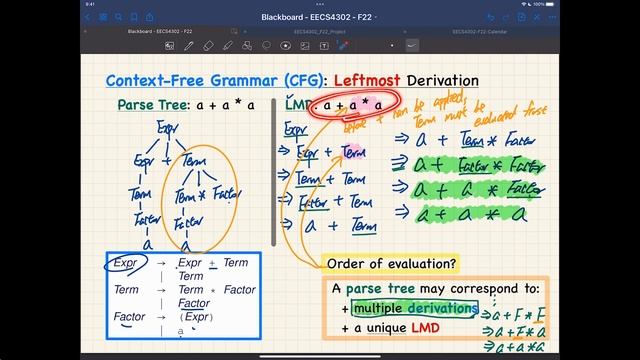Select the Shapes tool
640x360 pixels.
247,46
